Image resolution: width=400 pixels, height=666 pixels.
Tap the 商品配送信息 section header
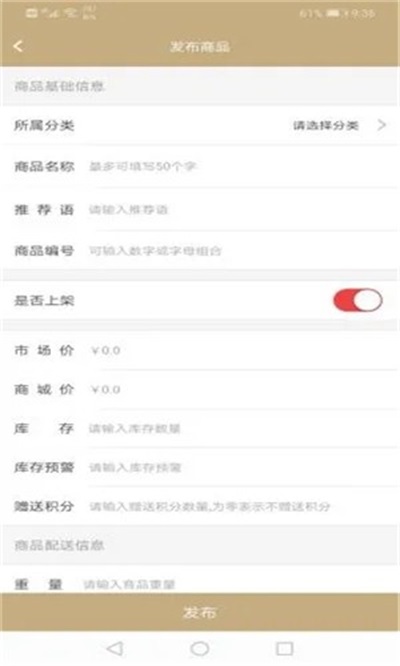59,545
